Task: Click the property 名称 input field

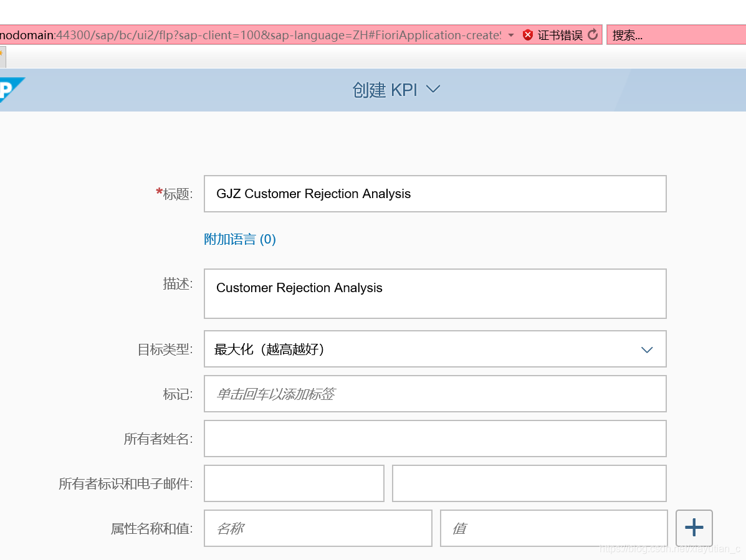Action: pyautogui.click(x=318, y=528)
